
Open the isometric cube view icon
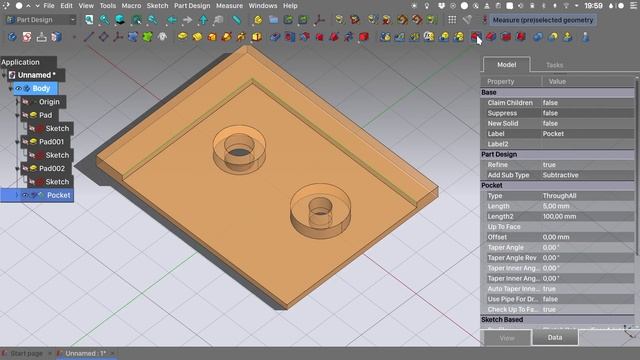coord(120,20)
